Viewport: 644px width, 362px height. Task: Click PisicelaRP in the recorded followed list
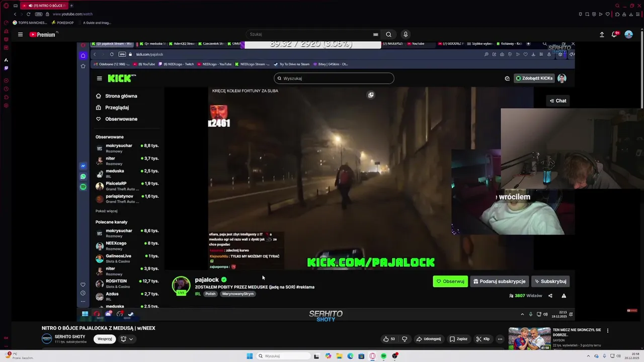point(128,186)
